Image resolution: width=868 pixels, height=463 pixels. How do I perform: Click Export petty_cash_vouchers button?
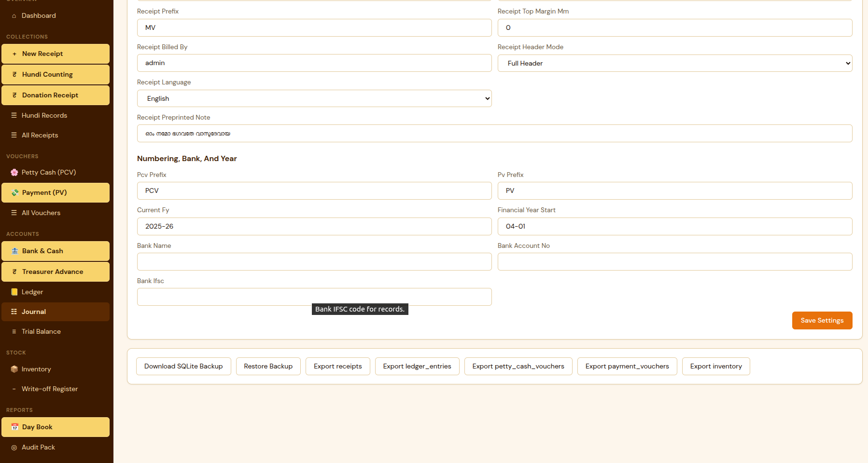(x=518, y=367)
